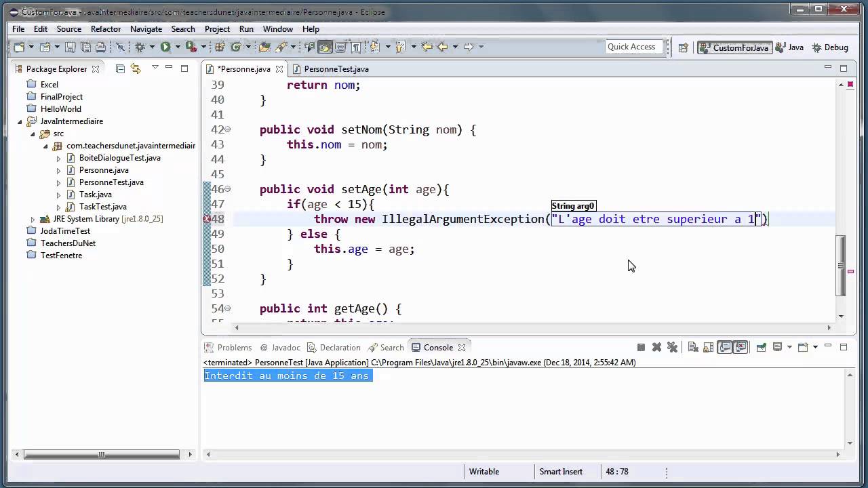Click Remove Launch X icon in Console
The height and width of the screenshot is (488, 868).
[x=656, y=347]
